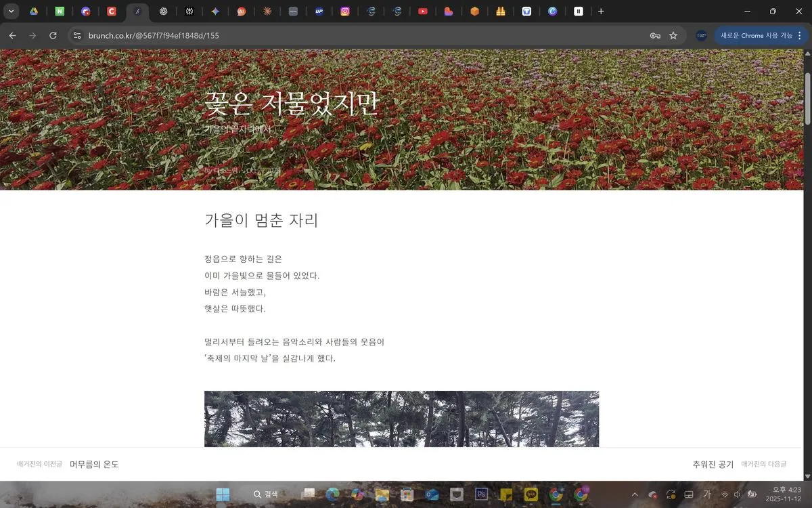Show hidden system tray icons

[635, 494]
